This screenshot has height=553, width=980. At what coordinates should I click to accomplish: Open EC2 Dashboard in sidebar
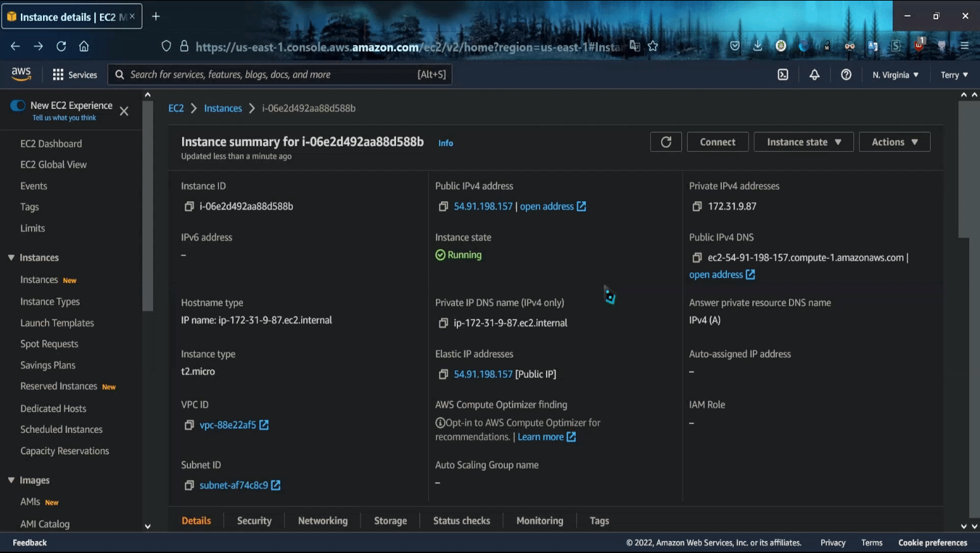(x=51, y=144)
